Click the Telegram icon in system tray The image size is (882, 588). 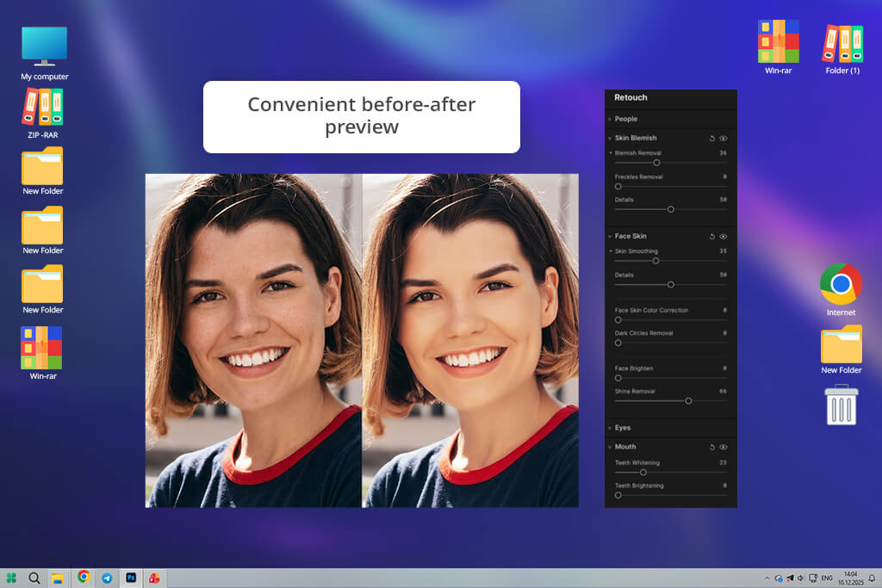(790, 578)
